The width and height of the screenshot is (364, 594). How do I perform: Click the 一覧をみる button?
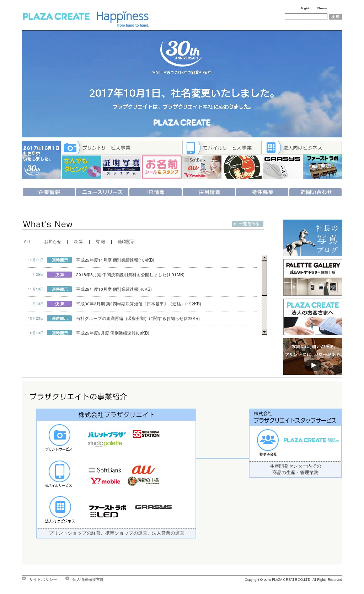point(248,224)
